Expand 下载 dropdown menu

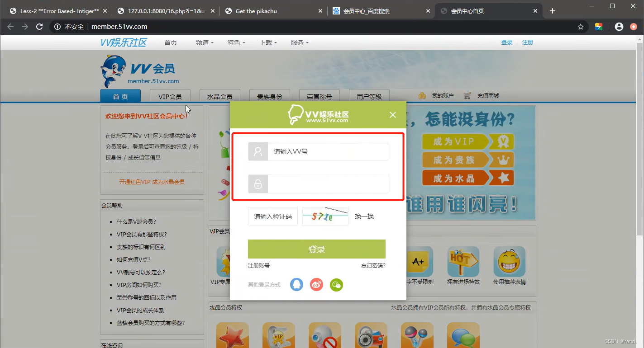point(267,42)
